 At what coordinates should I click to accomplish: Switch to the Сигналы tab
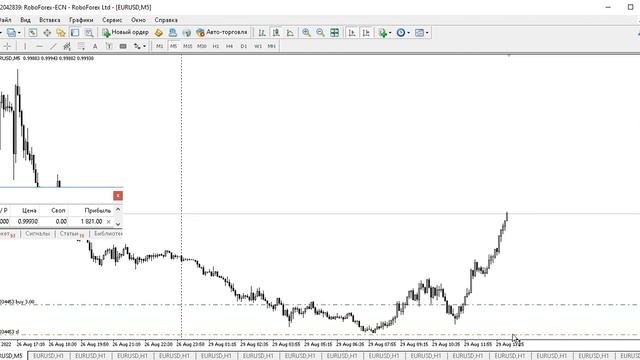click(x=38, y=234)
